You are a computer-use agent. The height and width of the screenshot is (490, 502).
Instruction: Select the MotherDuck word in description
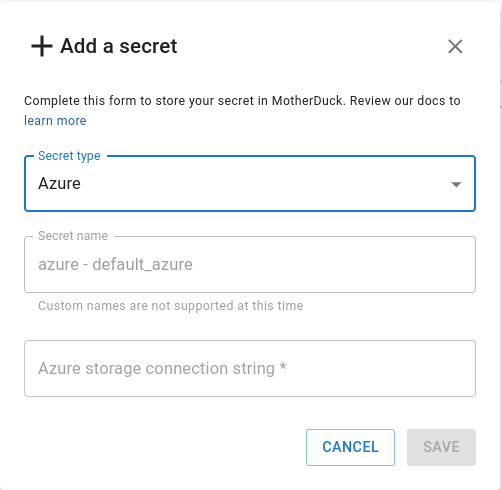pos(307,101)
